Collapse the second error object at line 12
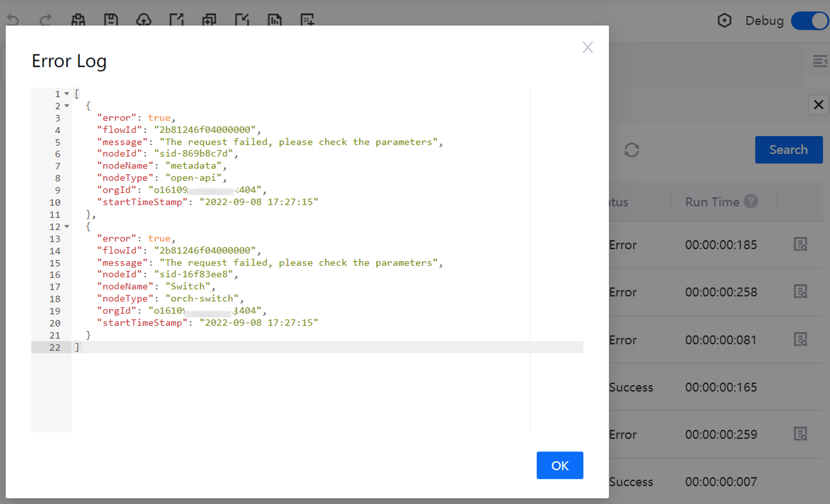 point(67,227)
